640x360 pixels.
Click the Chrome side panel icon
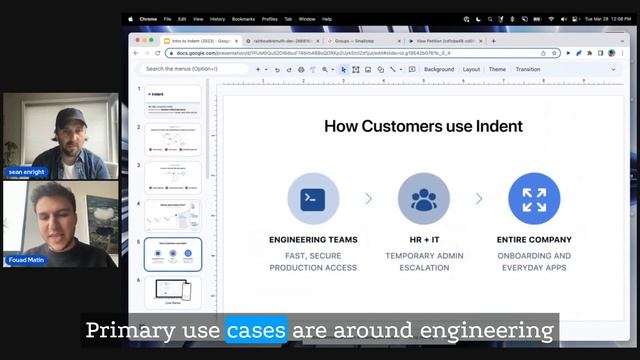[600, 53]
